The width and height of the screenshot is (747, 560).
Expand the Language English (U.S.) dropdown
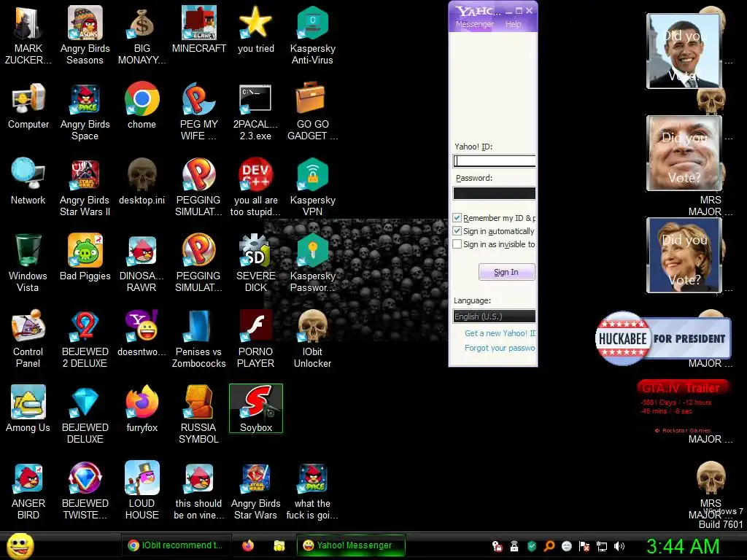[494, 316]
